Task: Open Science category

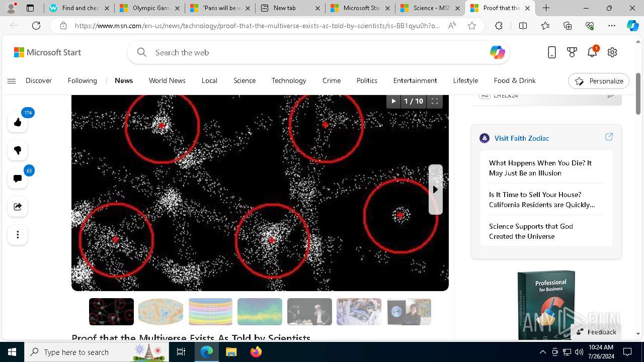Action: [x=245, y=80]
